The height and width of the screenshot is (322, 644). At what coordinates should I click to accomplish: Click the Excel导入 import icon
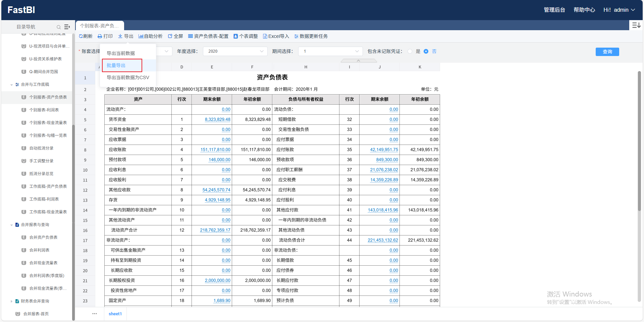265,36
